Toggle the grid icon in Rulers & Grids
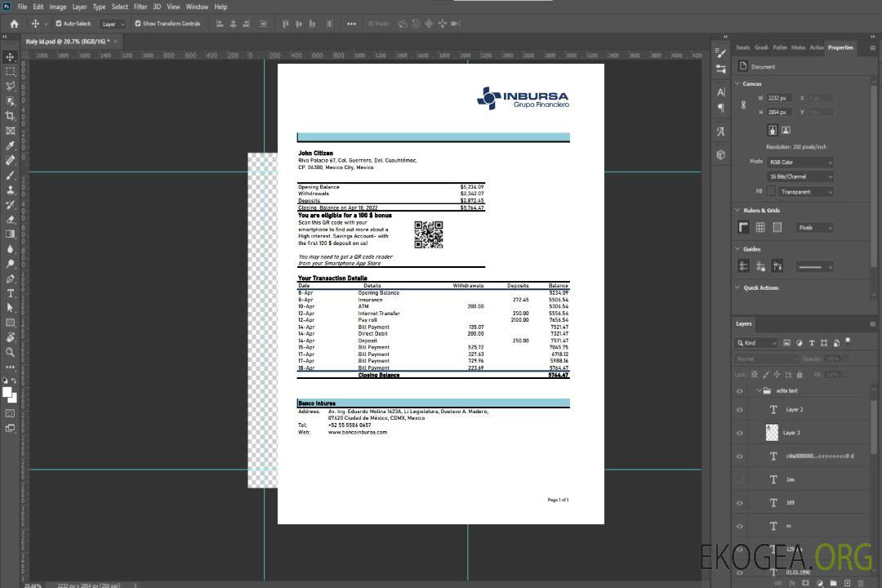 click(x=760, y=227)
